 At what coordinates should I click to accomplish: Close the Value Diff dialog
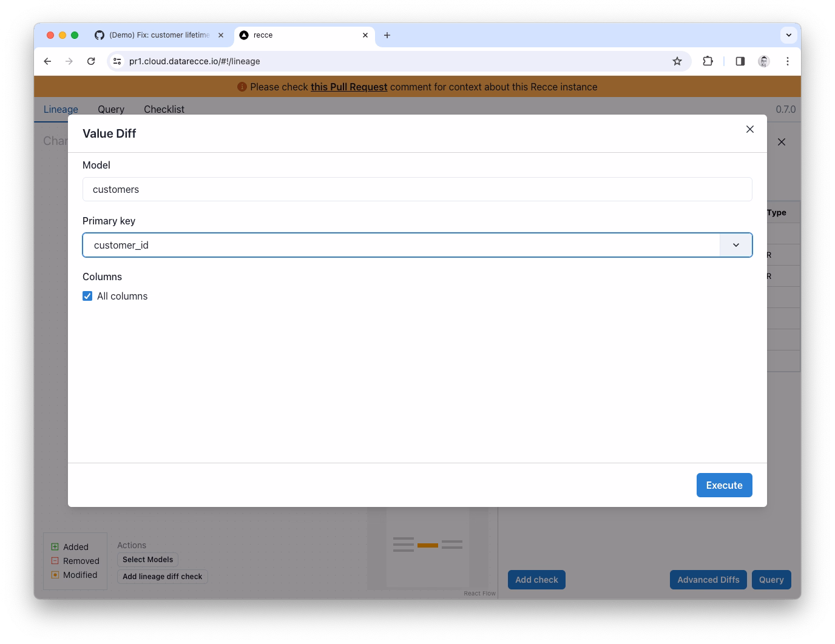pos(750,129)
